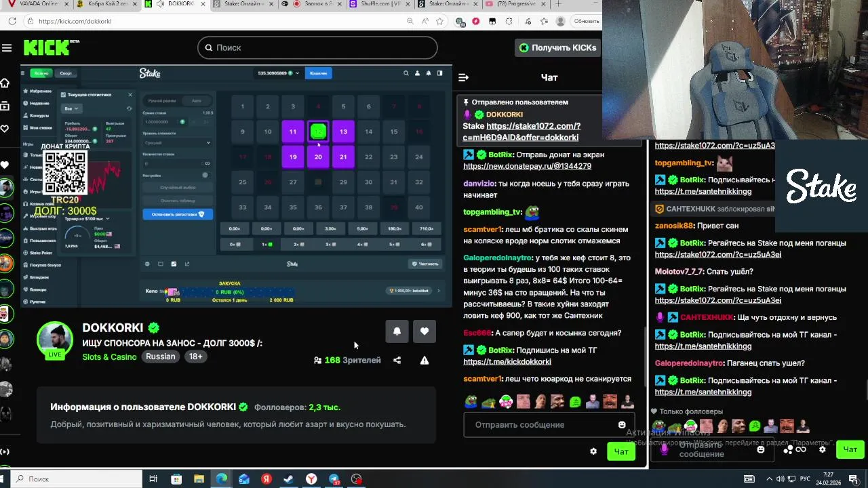Open the emoji picker in main chat input

[622, 424]
